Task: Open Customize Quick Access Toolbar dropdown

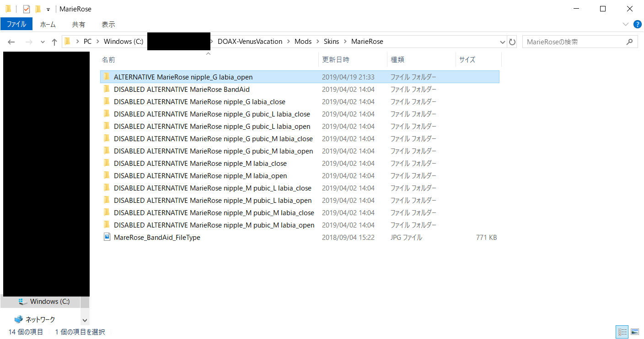Action: pyautogui.click(x=48, y=9)
